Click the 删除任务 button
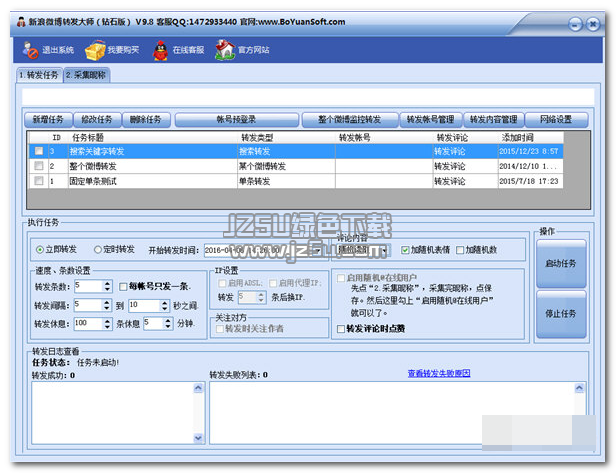Viewport: 616px width, 473px height. tap(146, 119)
